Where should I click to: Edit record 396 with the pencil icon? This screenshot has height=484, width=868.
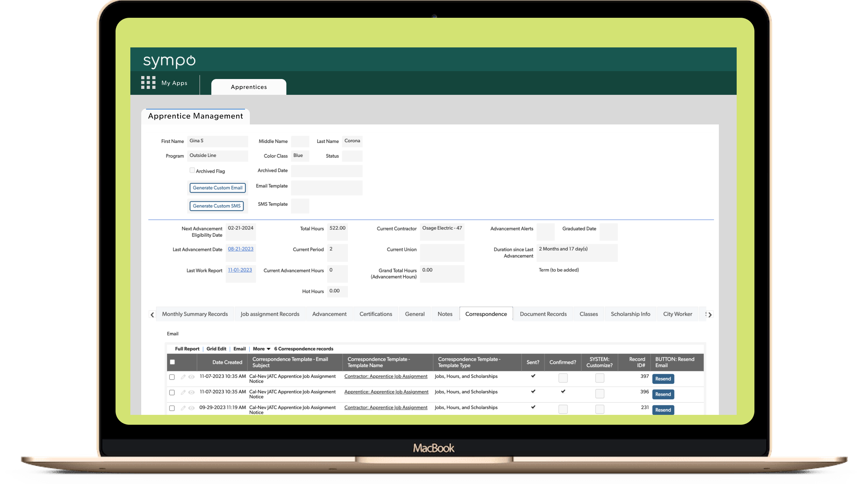[x=183, y=392]
